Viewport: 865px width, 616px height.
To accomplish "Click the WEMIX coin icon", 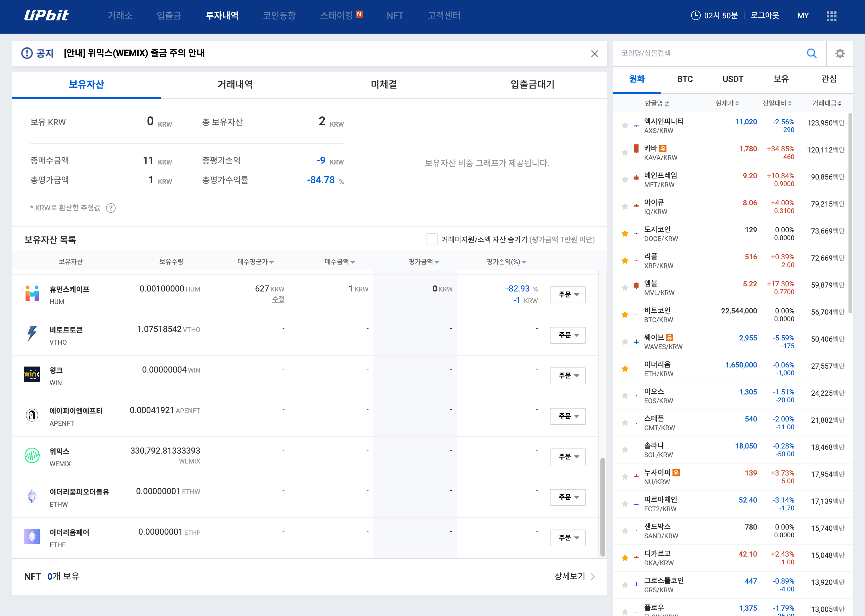I will (x=32, y=456).
